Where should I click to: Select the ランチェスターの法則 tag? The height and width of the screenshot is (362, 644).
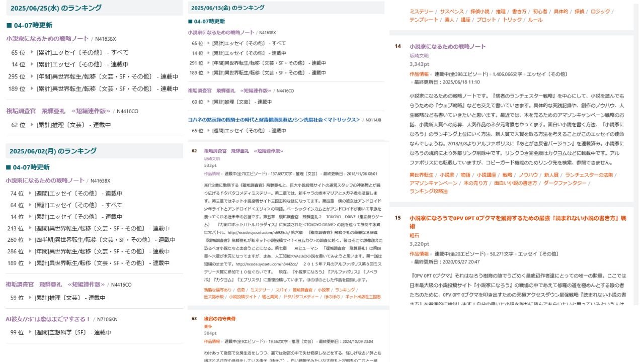589,175
